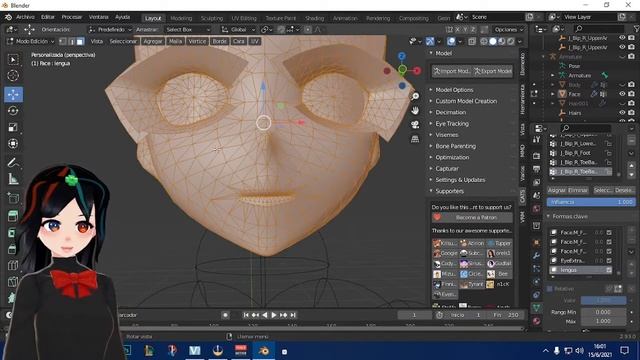Jump to timeline end
This screenshot has height=360, width=640.
[293, 315]
